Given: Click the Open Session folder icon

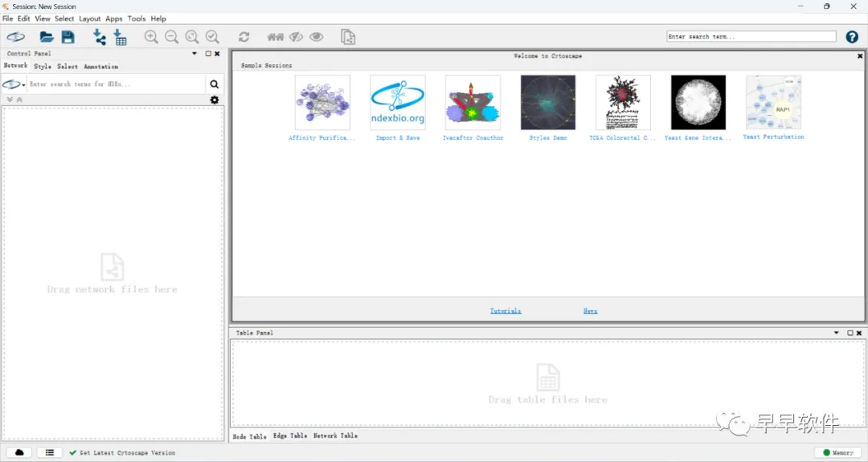Looking at the screenshot, I should pos(47,37).
